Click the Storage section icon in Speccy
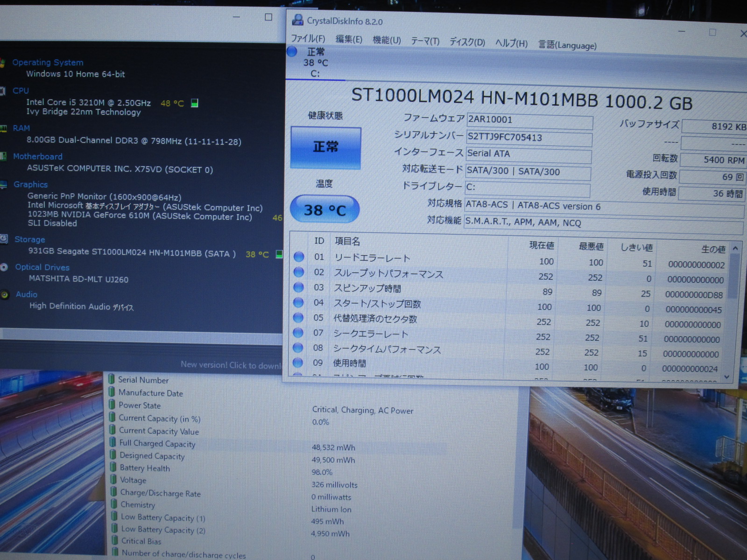Viewport: 747px width, 560px height. coord(4,239)
